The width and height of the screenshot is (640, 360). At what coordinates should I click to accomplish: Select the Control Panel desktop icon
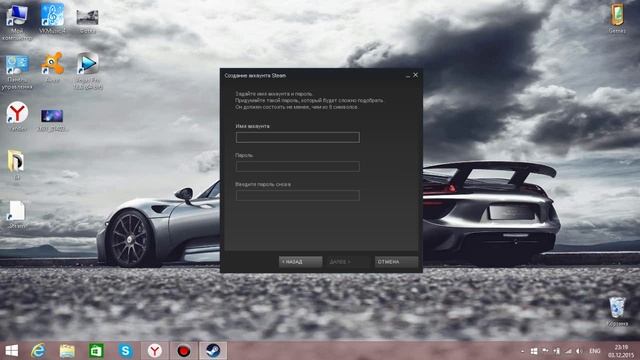[17, 72]
